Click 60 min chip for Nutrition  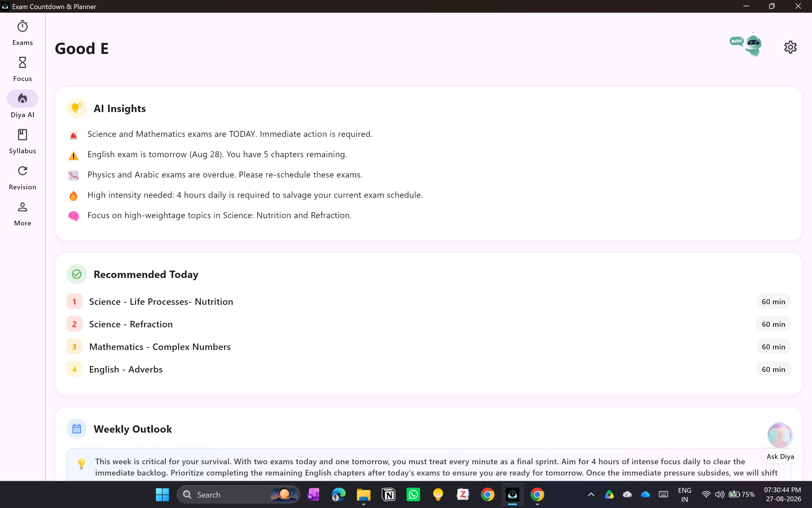pyautogui.click(x=773, y=301)
